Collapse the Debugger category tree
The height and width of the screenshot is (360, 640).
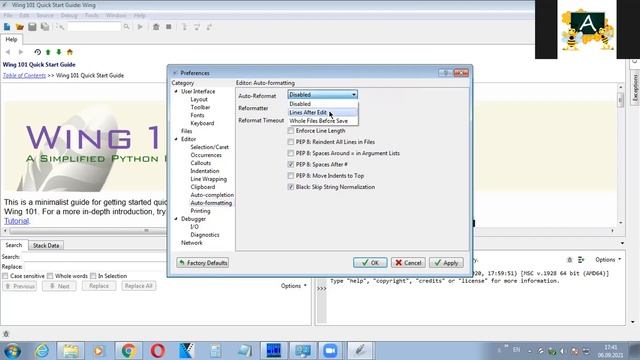pyautogui.click(x=176, y=219)
